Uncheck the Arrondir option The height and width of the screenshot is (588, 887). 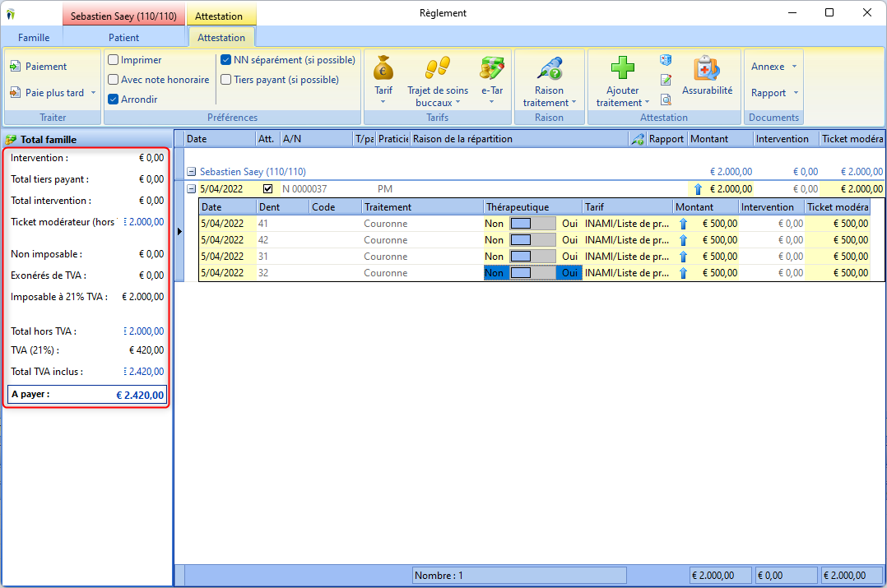tap(114, 100)
